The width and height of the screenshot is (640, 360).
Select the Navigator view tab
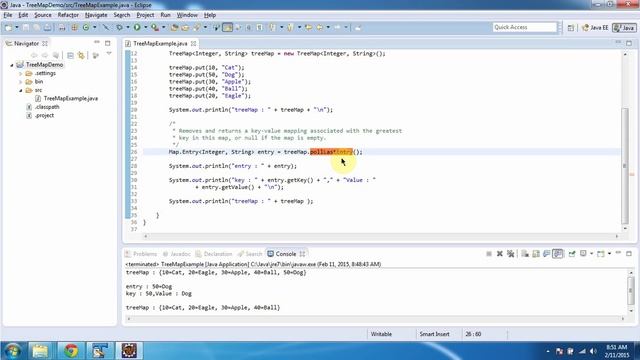coord(26,43)
